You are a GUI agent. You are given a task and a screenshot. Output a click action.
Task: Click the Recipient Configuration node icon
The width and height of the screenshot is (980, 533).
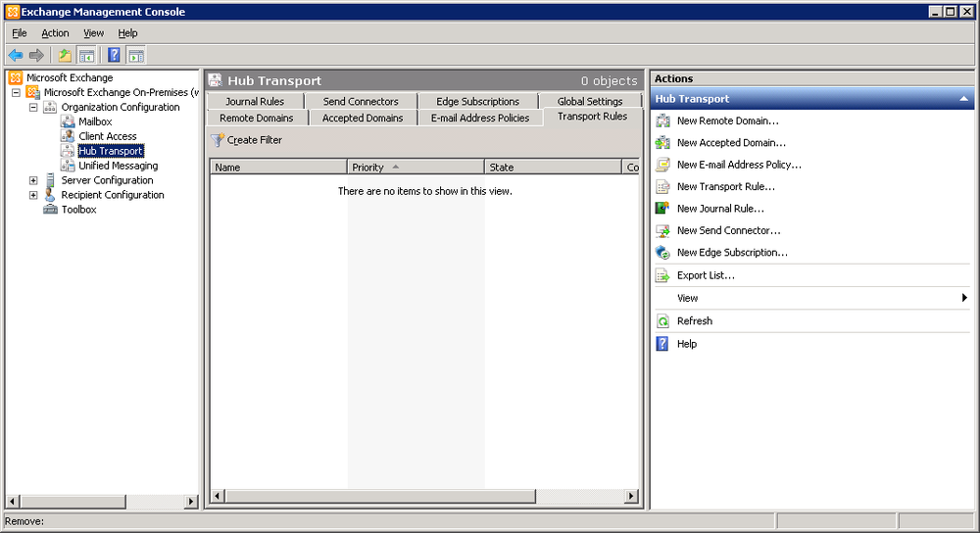[50, 195]
